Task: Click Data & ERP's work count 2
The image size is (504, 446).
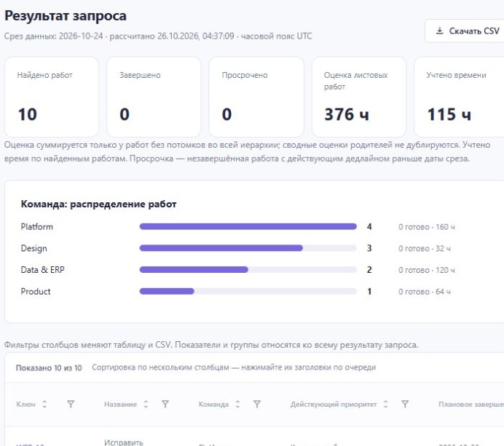Action: point(369,270)
